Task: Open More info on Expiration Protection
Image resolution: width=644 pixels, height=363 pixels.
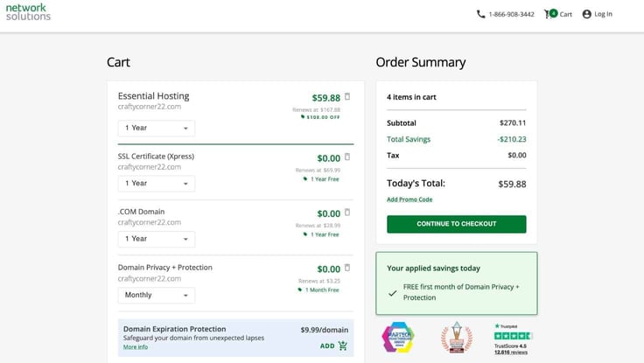Action: [x=136, y=347]
